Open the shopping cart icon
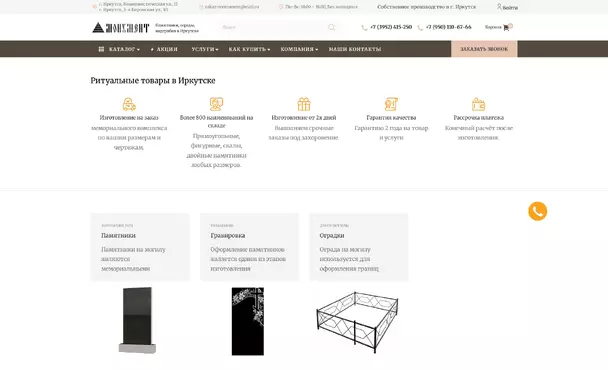Image resolution: width=608 pixels, height=370 pixels. (506, 28)
